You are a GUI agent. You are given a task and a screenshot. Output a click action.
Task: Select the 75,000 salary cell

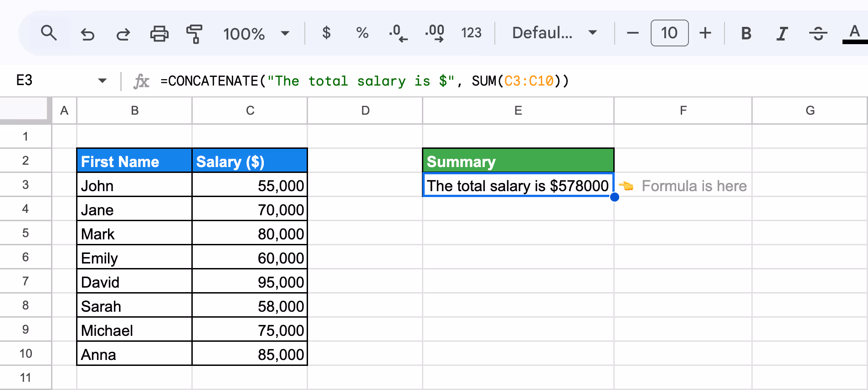pos(250,329)
